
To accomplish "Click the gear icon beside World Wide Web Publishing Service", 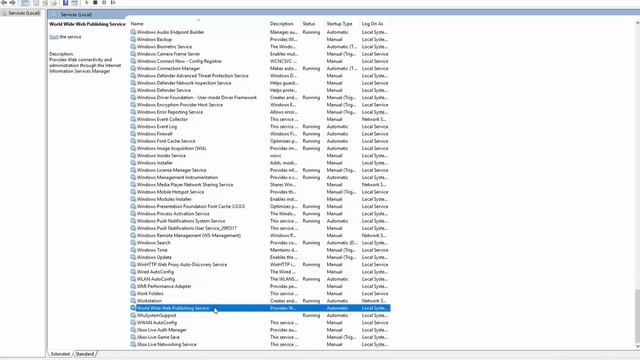I will click(133, 308).
